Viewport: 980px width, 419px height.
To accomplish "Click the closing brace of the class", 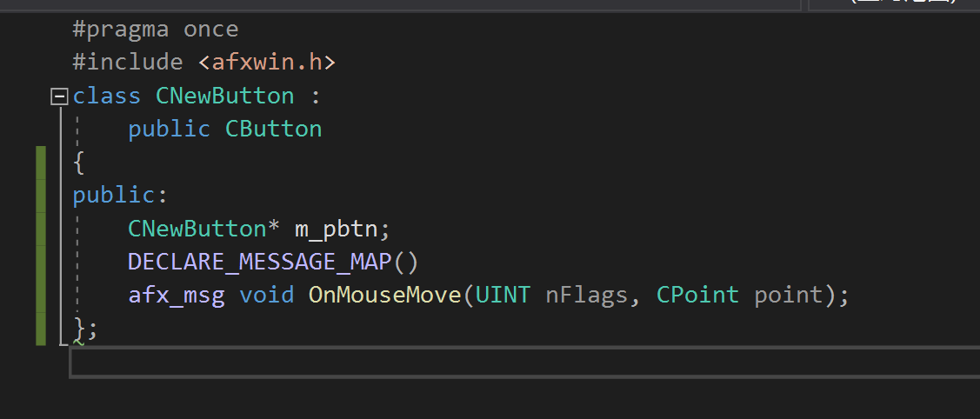I will (x=80, y=328).
